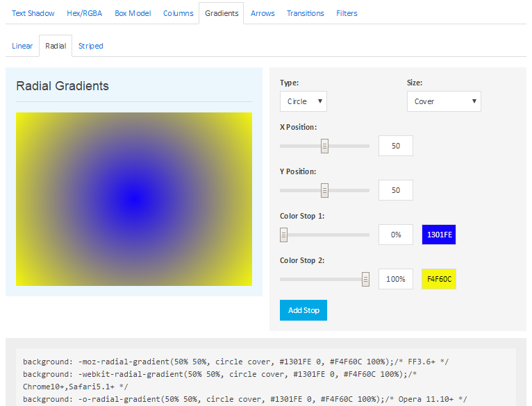
Task: Open the Text Shadow tab
Action: 33,13
